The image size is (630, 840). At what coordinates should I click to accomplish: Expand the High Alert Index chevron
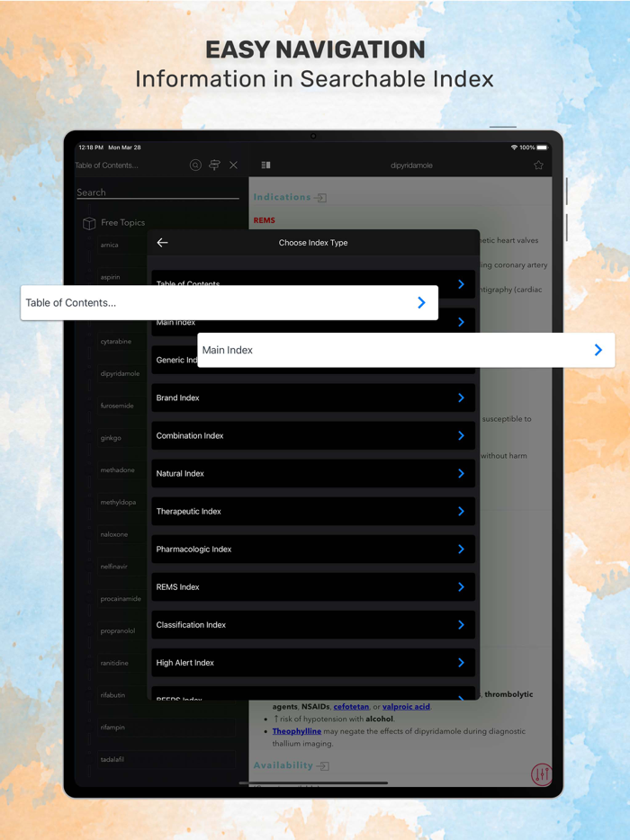click(x=461, y=663)
